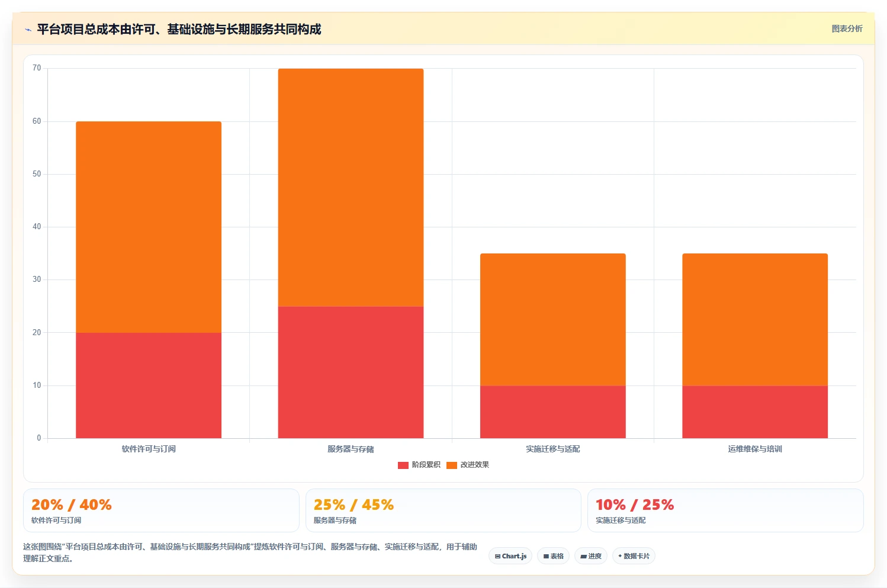Click the red bar segment for 服务器与存储
This screenshot has width=887, height=588.
pyautogui.click(x=351, y=372)
